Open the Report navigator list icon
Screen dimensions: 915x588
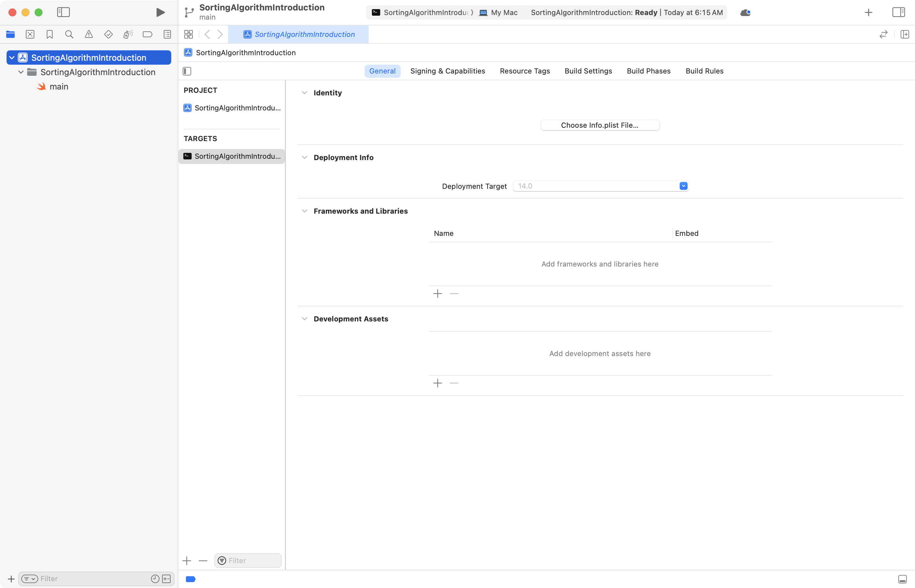click(x=167, y=34)
